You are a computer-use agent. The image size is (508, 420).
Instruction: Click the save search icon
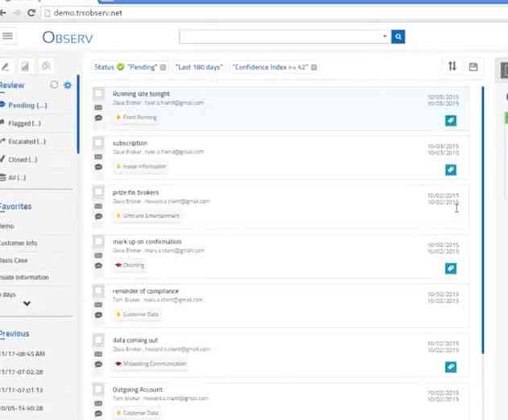[473, 67]
